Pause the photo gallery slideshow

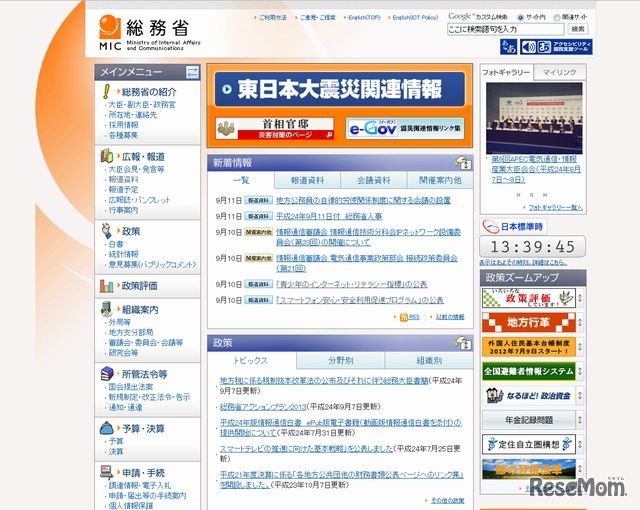click(531, 195)
